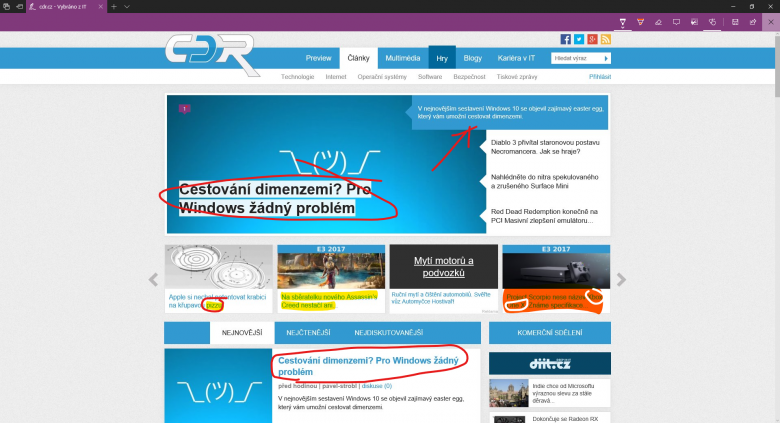Show previous carousel items with left arrow

coord(153,279)
